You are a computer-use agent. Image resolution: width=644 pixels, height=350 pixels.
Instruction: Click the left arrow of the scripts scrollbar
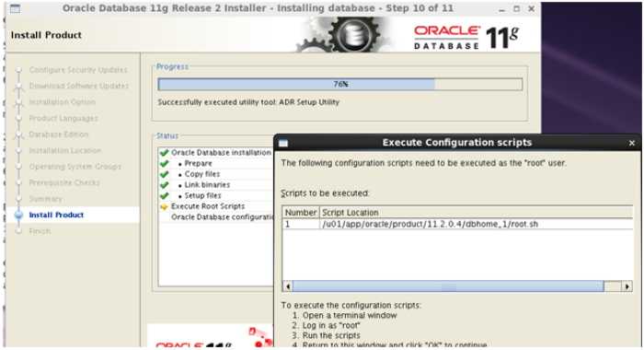(x=288, y=286)
